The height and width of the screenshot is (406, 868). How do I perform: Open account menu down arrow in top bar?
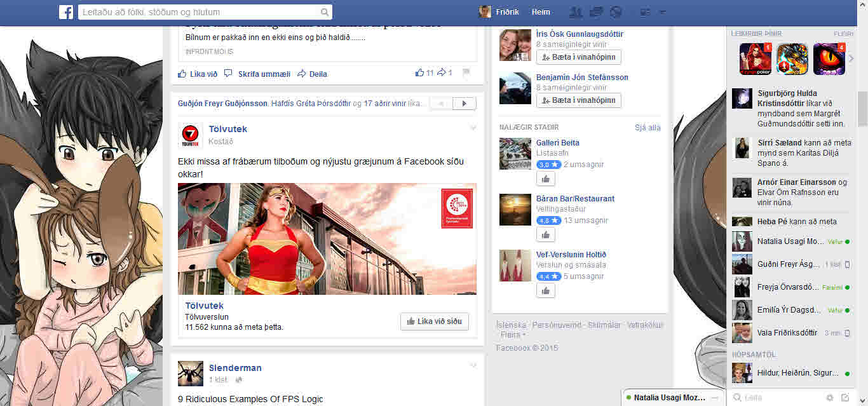pyautogui.click(x=663, y=12)
